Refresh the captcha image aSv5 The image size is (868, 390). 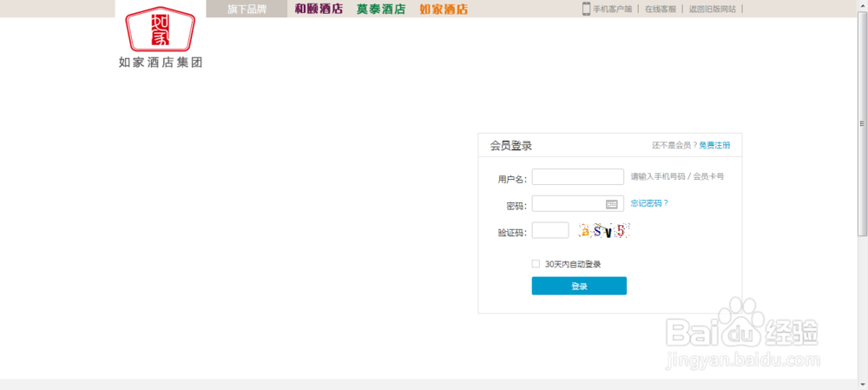click(x=604, y=231)
